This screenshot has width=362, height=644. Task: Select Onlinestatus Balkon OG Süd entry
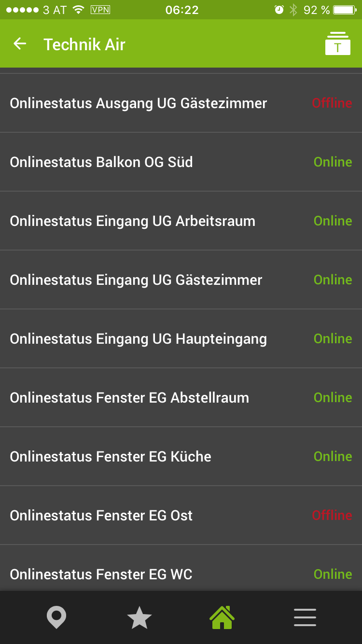click(101, 162)
